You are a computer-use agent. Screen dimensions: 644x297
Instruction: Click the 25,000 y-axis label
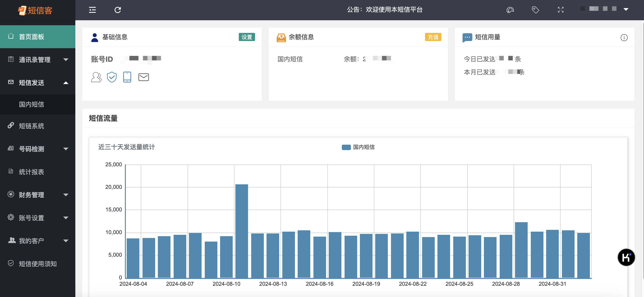[x=113, y=164]
